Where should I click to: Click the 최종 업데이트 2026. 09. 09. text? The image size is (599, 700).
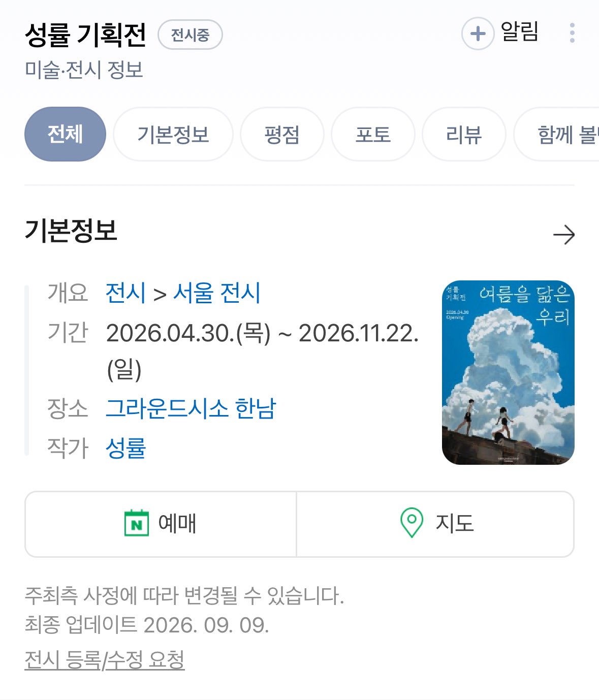pyautogui.click(x=146, y=625)
